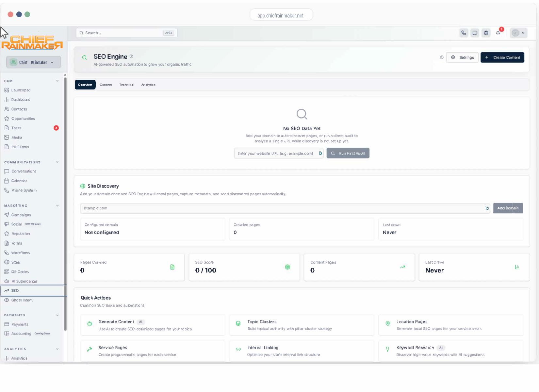Click the phone call icon in top bar
The width and height of the screenshot is (539, 392).
click(x=464, y=33)
